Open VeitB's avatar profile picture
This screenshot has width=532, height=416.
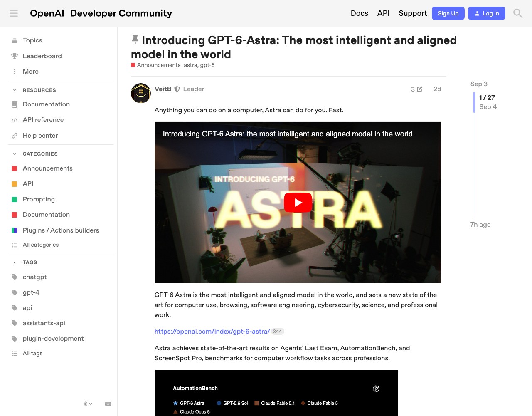(141, 93)
